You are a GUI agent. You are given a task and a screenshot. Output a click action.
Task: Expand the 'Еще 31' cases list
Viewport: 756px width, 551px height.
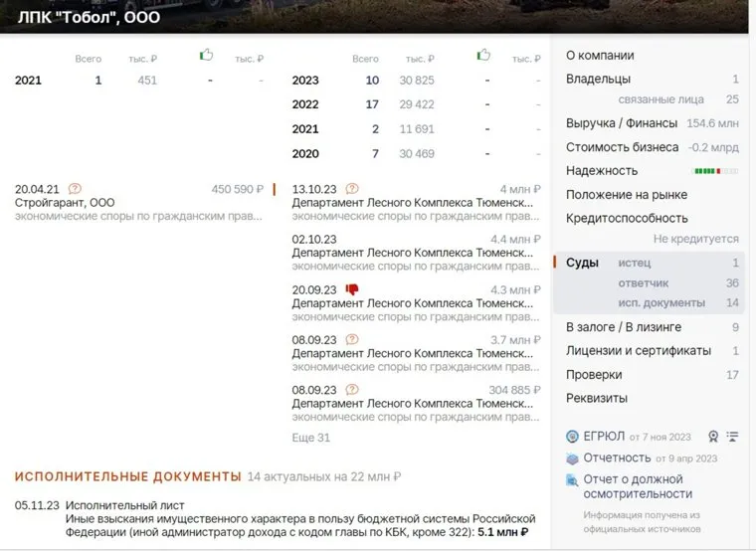tap(310, 438)
